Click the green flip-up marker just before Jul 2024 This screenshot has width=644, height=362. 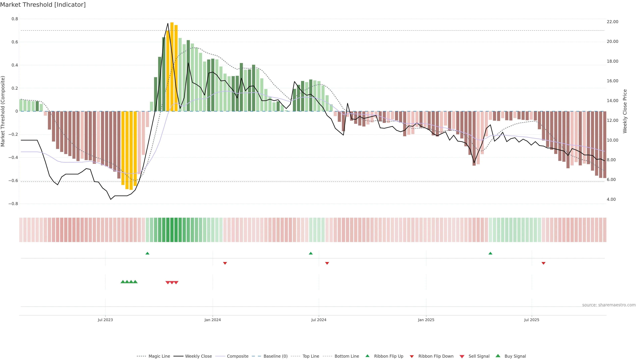click(311, 253)
